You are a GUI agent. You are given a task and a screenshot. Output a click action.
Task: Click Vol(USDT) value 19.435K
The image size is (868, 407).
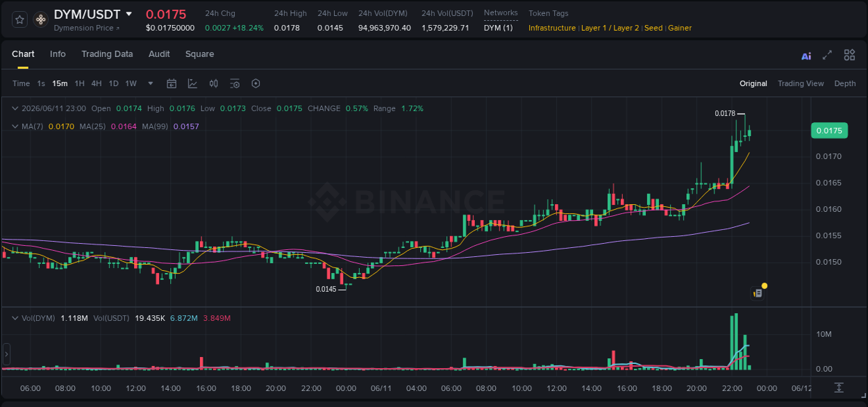150,318
